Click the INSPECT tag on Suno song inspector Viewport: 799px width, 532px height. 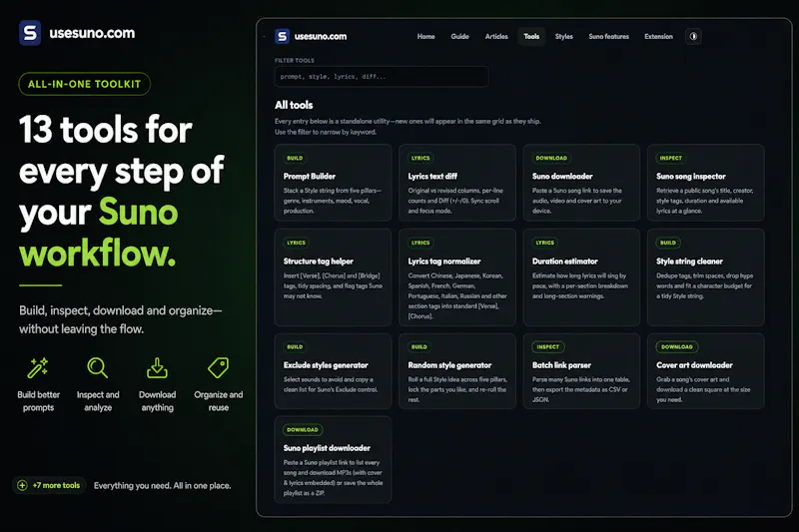point(670,158)
